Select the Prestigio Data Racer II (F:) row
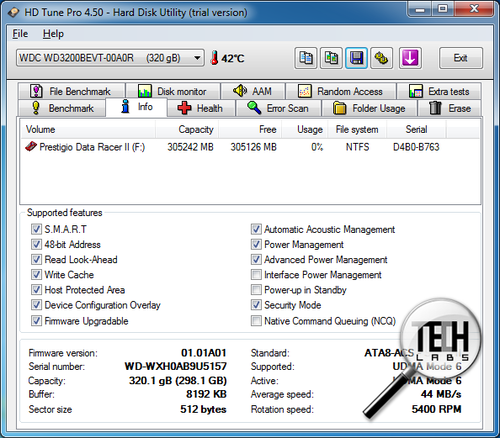This screenshot has width=500, height=438. pyautogui.click(x=250, y=147)
